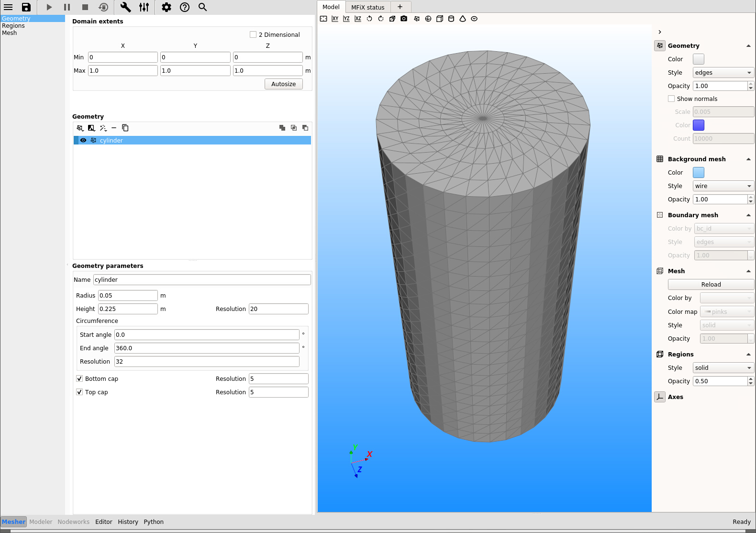The image size is (756, 533).
Task: Click the remove geometry minus icon
Action: click(x=114, y=128)
